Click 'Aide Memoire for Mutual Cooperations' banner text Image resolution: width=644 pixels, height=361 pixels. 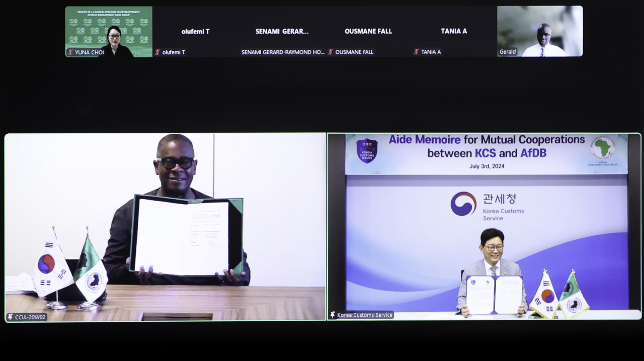tap(487, 139)
